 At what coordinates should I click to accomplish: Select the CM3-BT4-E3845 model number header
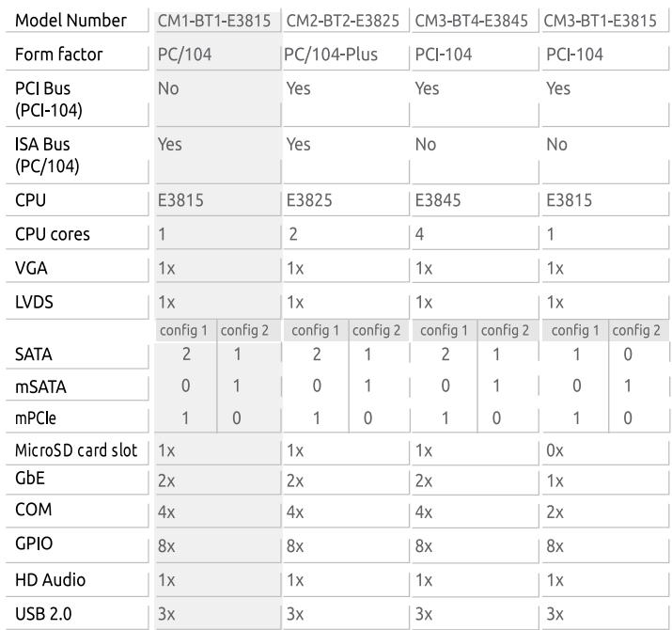[x=472, y=21]
